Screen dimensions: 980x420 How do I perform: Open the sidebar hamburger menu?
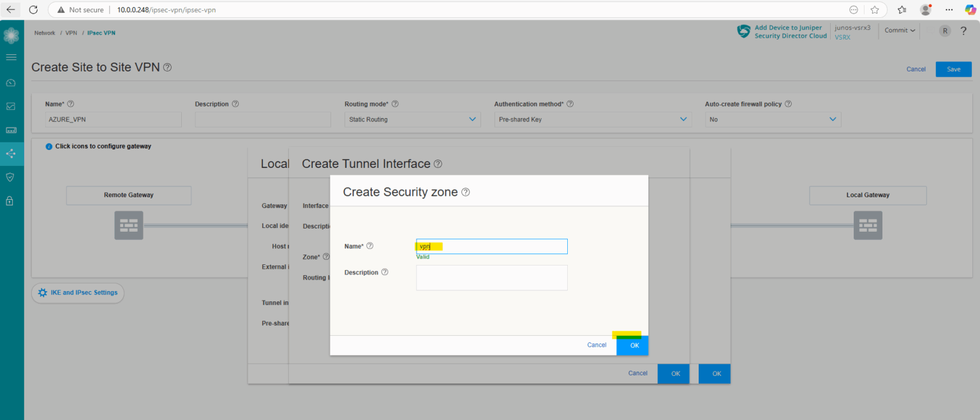coord(11,57)
